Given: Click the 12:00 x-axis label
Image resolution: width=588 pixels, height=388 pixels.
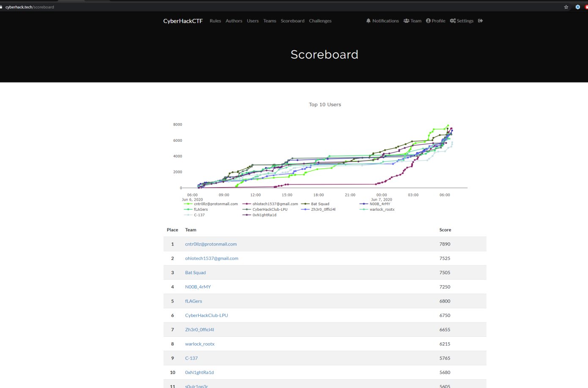Looking at the screenshot, I should click(x=256, y=195).
